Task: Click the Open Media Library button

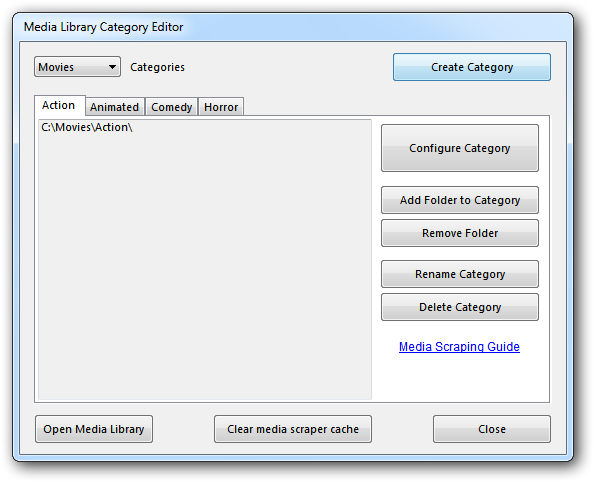Action: pyautogui.click(x=94, y=429)
